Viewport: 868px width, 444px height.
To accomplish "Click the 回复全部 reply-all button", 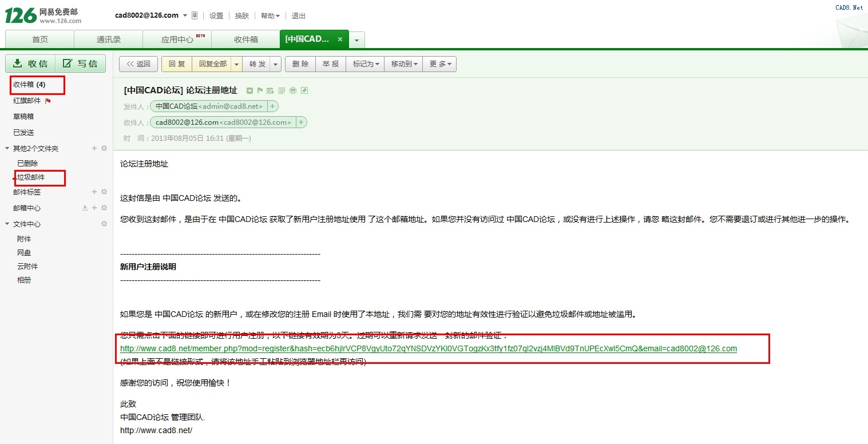I will click(212, 64).
